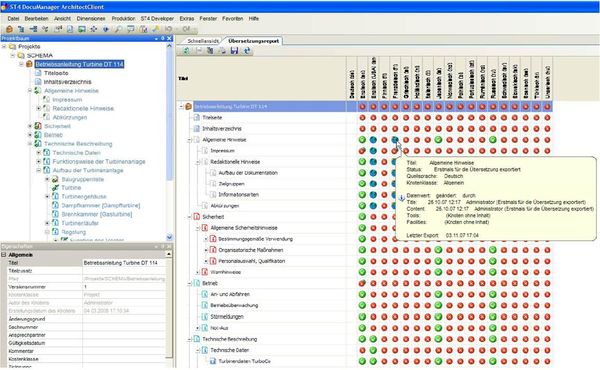Click the first red status dot in Titelseite row

pyautogui.click(x=362, y=117)
